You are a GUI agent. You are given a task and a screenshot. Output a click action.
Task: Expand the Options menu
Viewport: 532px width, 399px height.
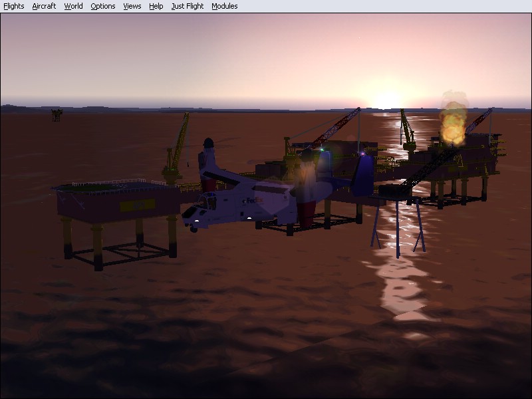click(103, 6)
